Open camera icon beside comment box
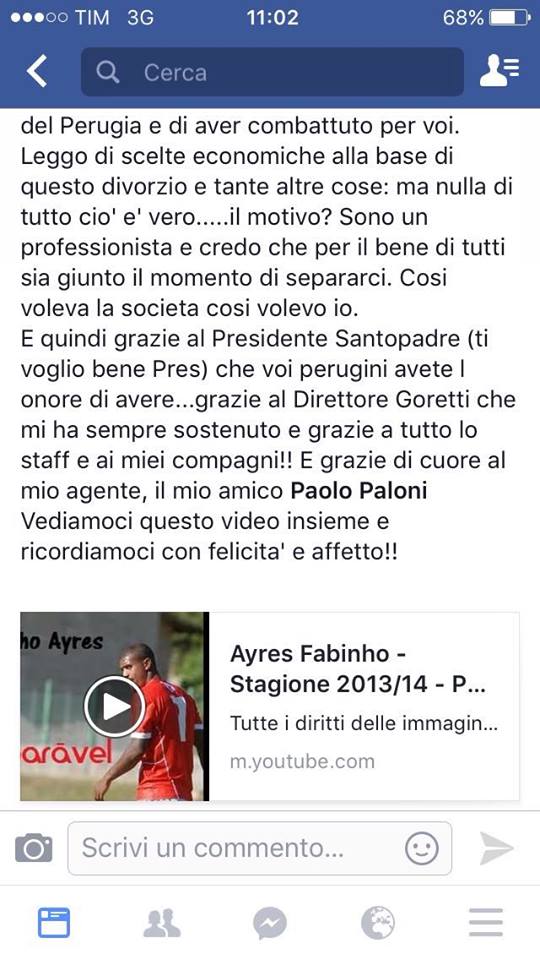 [x=34, y=848]
